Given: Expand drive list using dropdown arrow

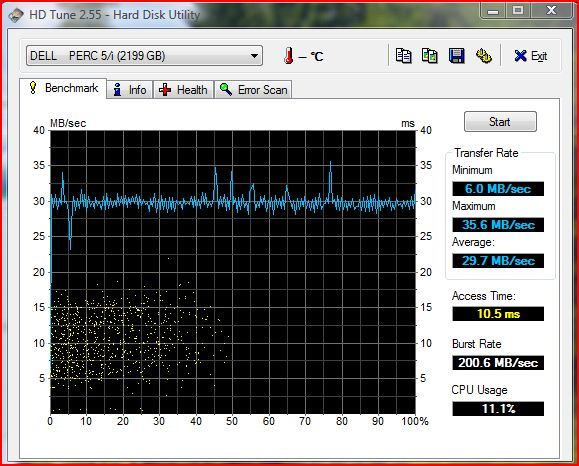Looking at the screenshot, I should [x=254, y=56].
